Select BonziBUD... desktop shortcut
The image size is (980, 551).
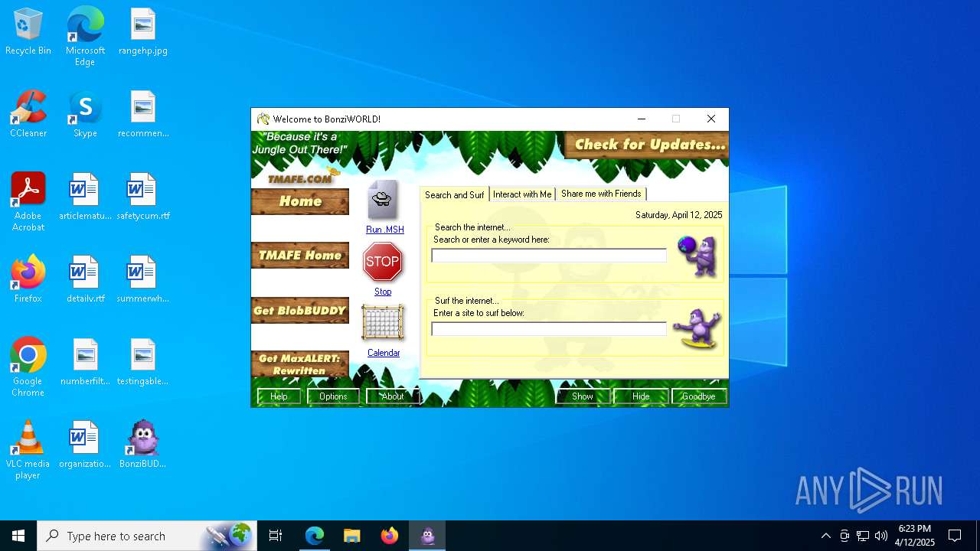143,445
